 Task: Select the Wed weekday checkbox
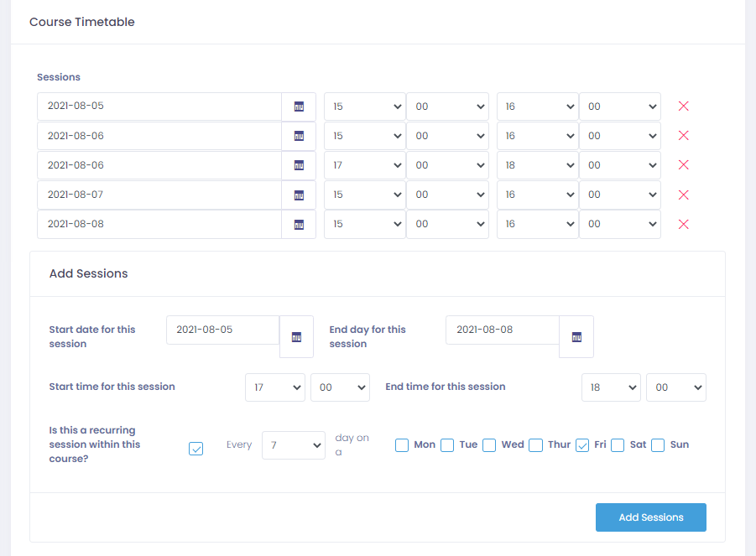[x=489, y=445]
